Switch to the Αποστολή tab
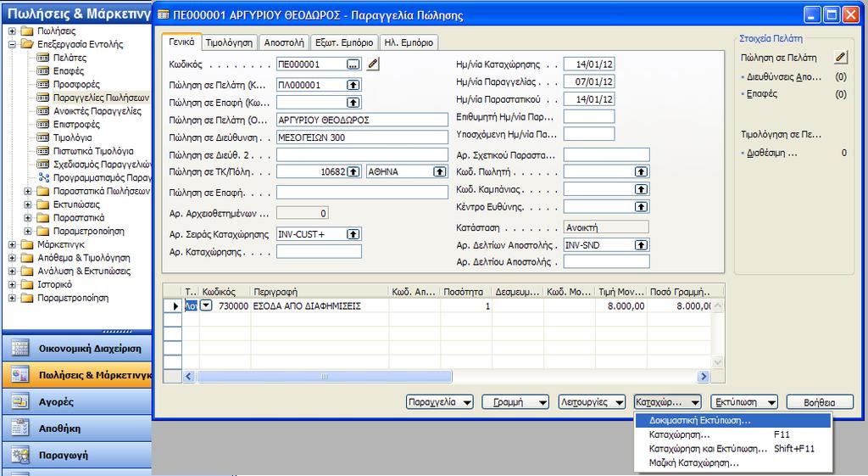 [x=284, y=42]
